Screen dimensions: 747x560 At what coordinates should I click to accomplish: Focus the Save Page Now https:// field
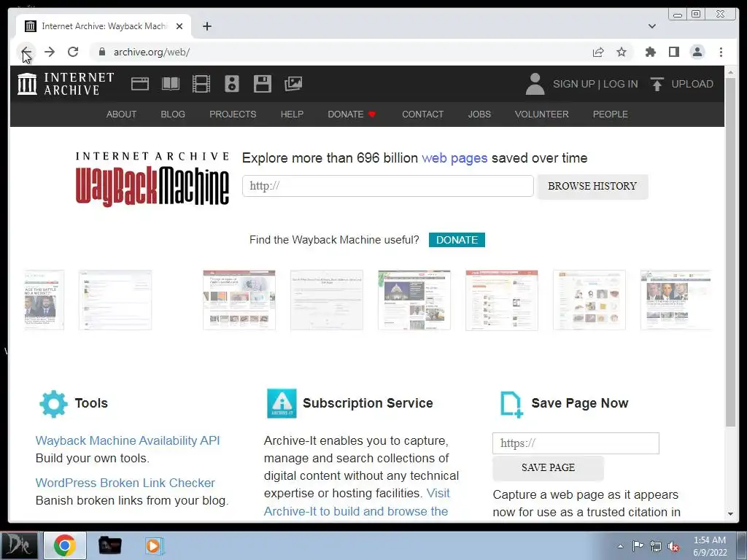[x=576, y=443]
